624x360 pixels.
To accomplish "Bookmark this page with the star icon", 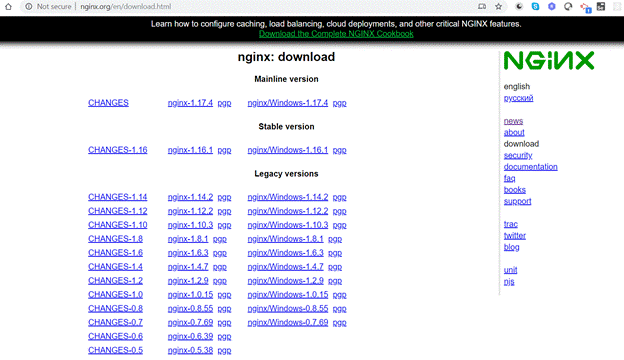I will [x=498, y=6].
